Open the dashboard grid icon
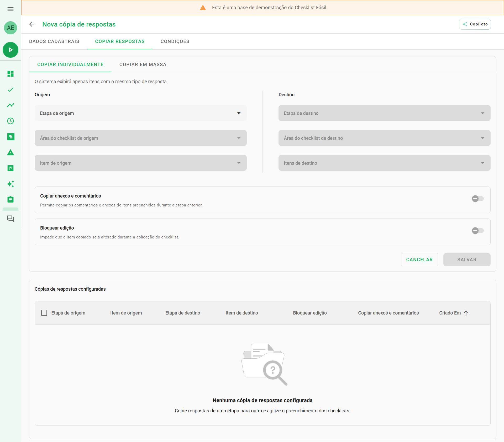504x442 pixels. pos(10,74)
